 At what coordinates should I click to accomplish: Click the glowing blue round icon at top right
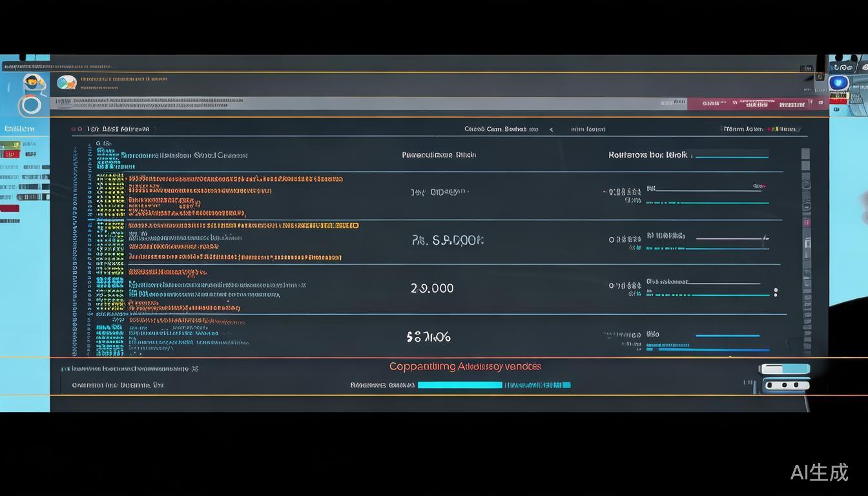pos(838,83)
